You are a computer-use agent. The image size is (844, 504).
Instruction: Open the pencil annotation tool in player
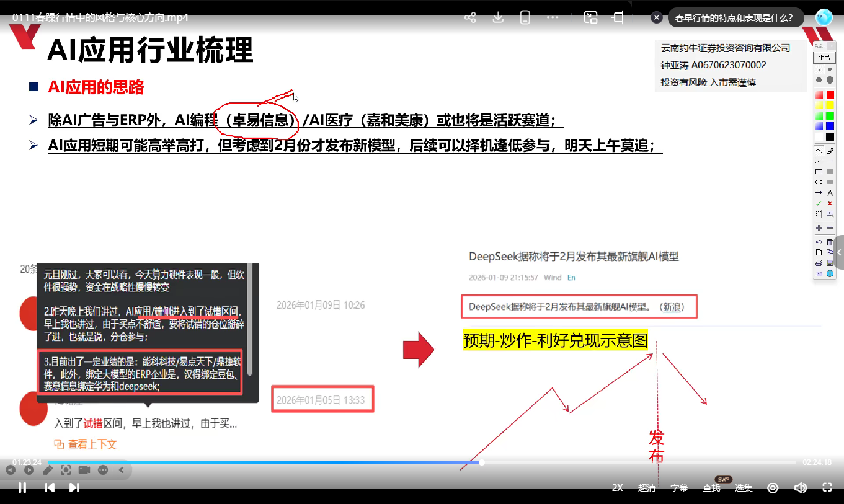48,470
